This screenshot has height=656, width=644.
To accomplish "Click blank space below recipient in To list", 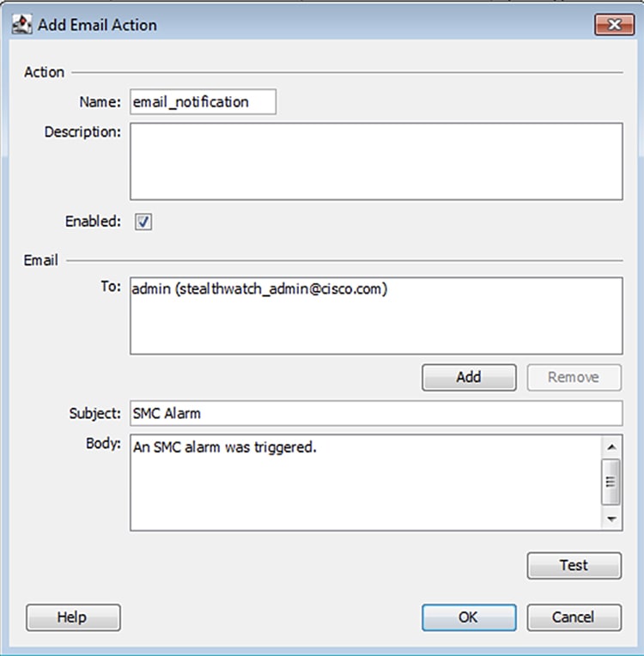I will pos(376,326).
